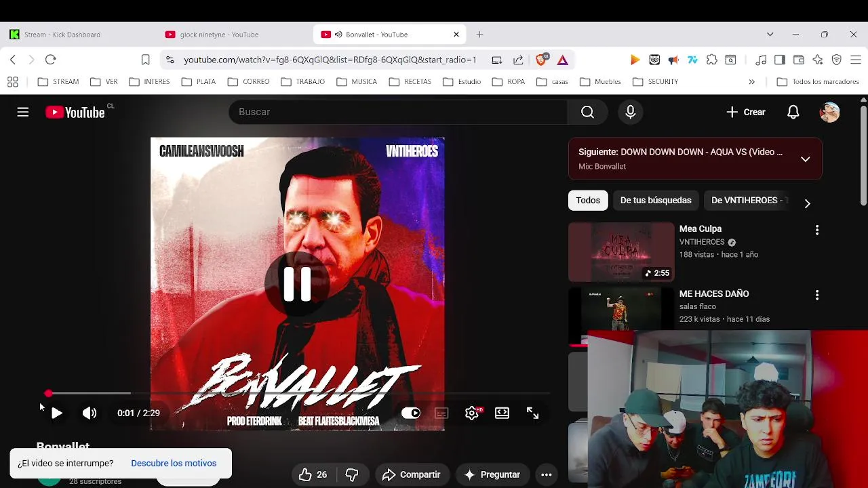Open YouTube notifications bell
Viewport: 868px width, 488px height.
[x=793, y=113]
